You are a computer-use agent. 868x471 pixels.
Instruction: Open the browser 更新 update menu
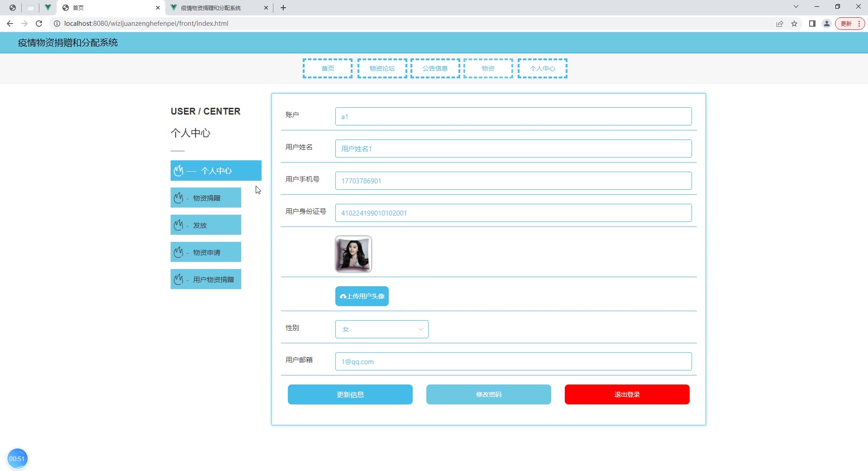850,24
